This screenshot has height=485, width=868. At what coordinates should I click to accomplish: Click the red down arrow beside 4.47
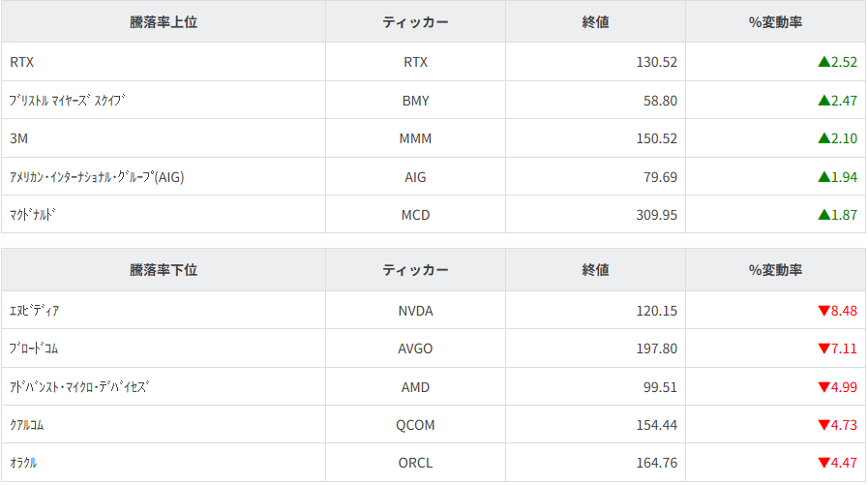tap(823, 463)
